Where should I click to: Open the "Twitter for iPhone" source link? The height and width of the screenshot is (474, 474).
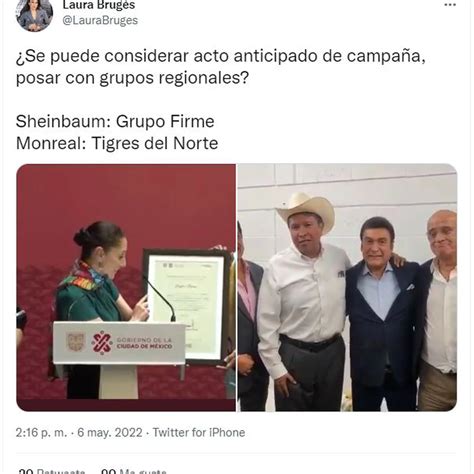click(x=199, y=433)
